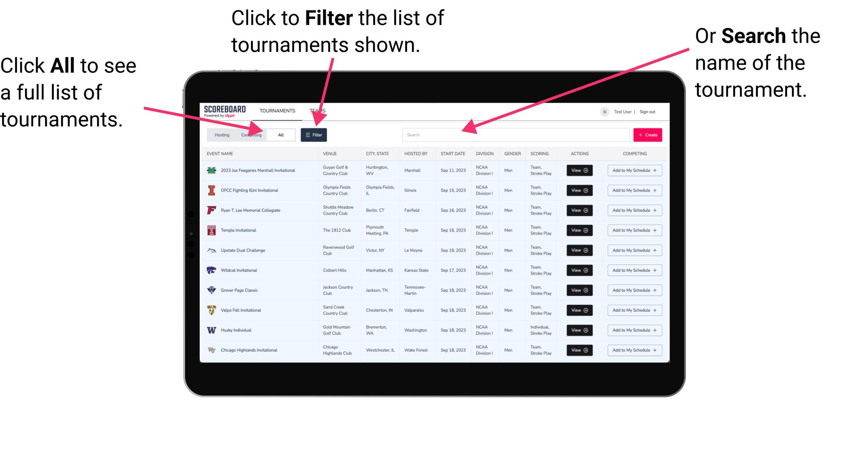Click the Temple team logo icon
Viewport: 868px width, 467px height.
[211, 230]
